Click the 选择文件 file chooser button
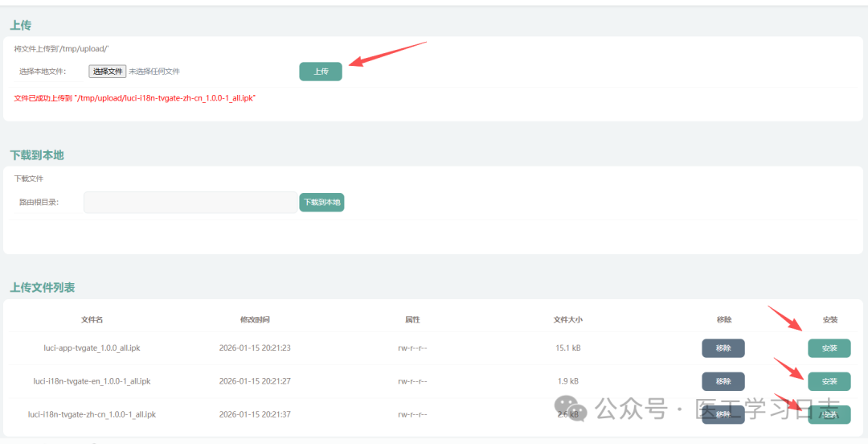The width and height of the screenshot is (868, 444). point(108,72)
